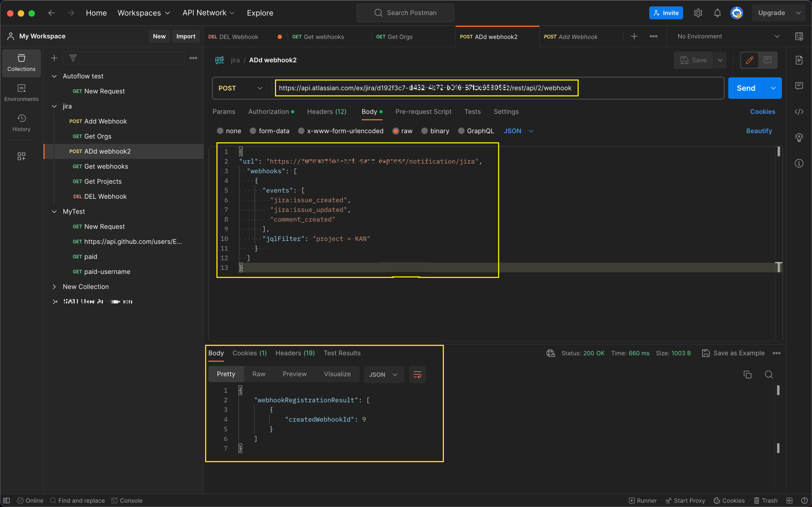Search the response using magnifier icon
The width and height of the screenshot is (812, 507).
click(769, 375)
